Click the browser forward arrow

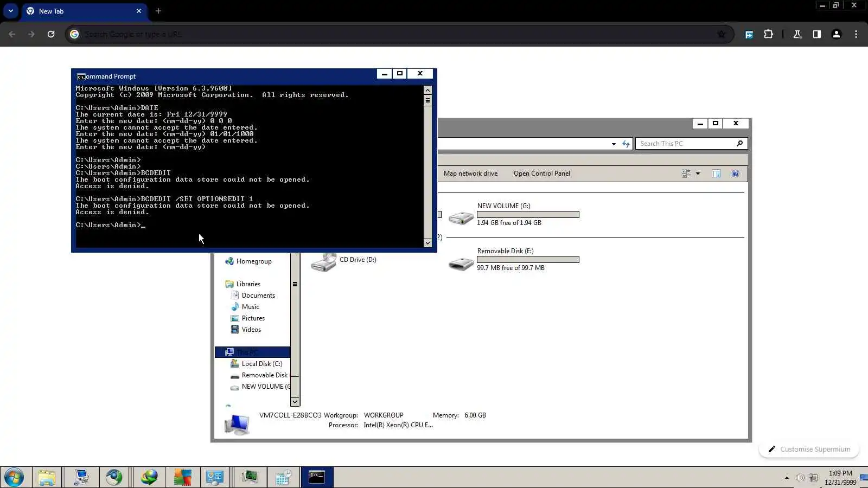coord(31,34)
